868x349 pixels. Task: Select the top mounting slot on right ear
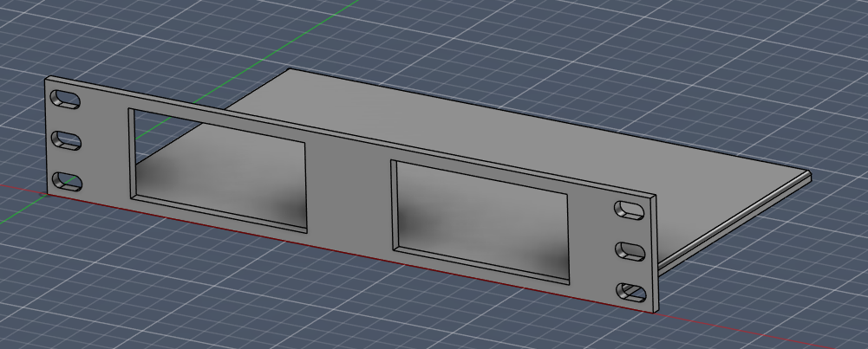click(630, 210)
